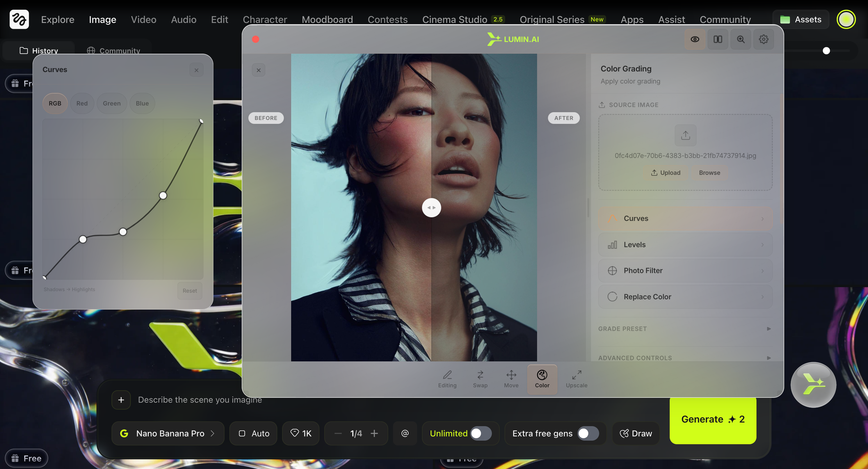Enable the Unlimited toggle
This screenshot has height=469, width=868.
click(481, 433)
